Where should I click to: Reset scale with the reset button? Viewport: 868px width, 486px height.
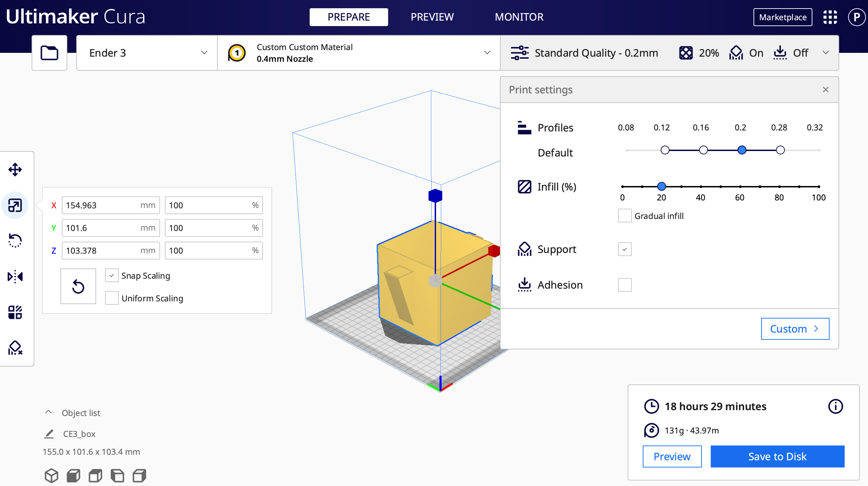(78, 287)
